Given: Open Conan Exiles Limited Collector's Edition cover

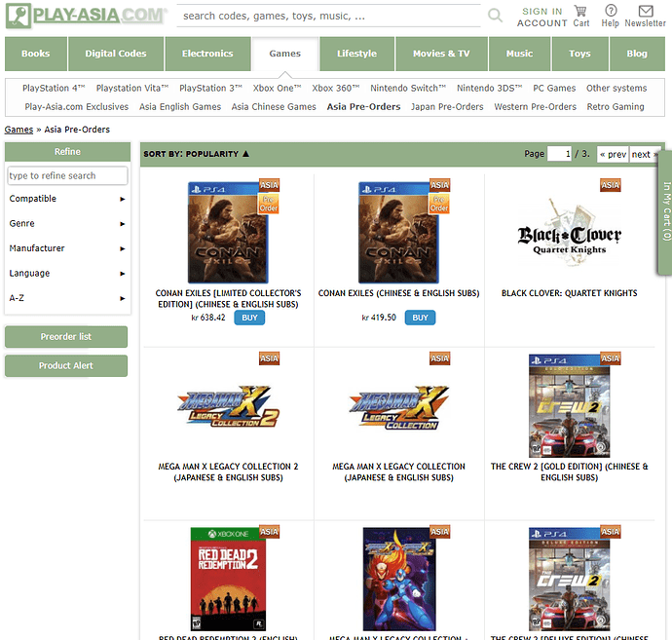Looking at the screenshot, I should (x=228, y=233).
